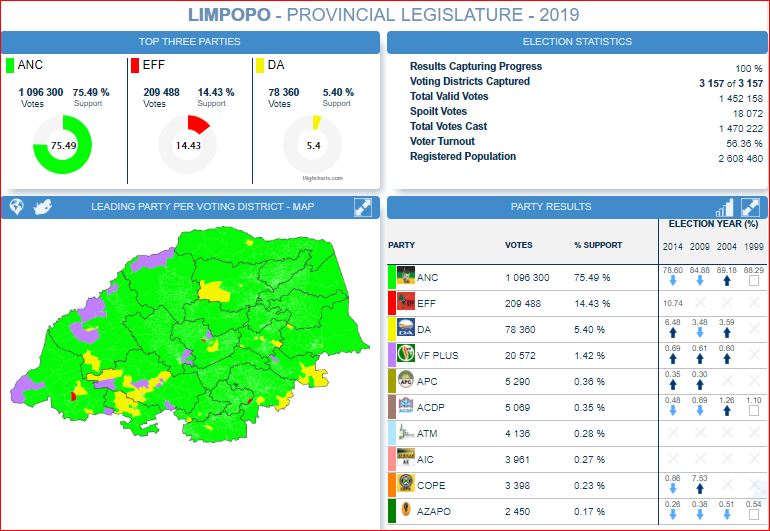Click the DA party logo in results

405,329
